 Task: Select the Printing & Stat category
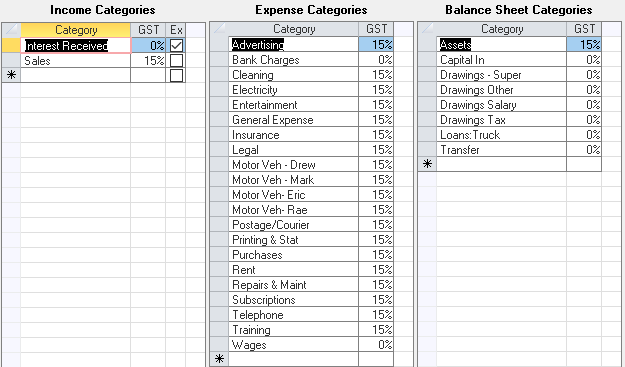click(294, 239)
